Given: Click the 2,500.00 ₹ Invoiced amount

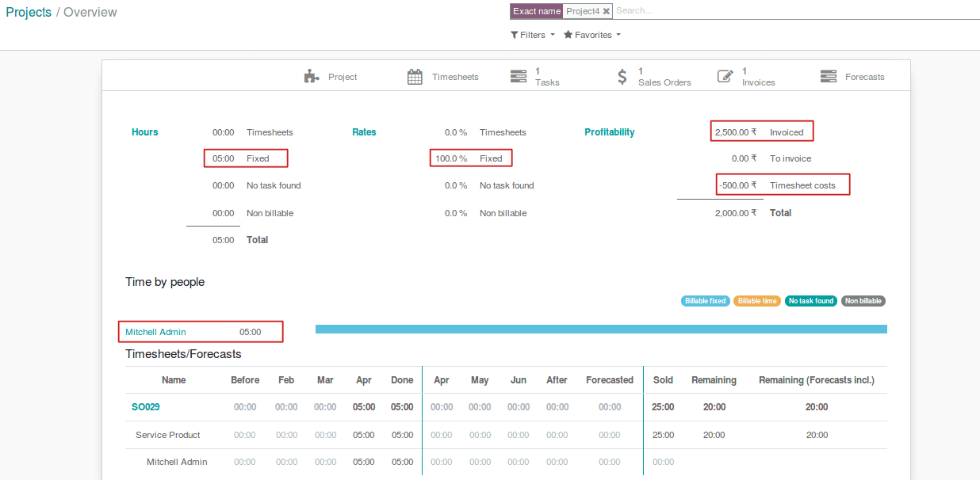Looking at the screenshot, I should coord(736,132).
